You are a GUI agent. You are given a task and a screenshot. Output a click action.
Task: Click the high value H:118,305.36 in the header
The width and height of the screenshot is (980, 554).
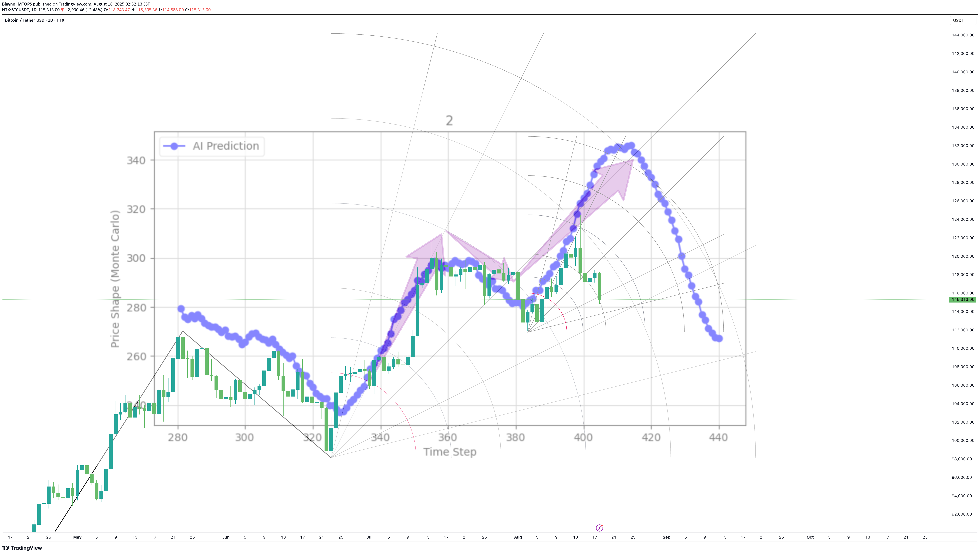144,10
